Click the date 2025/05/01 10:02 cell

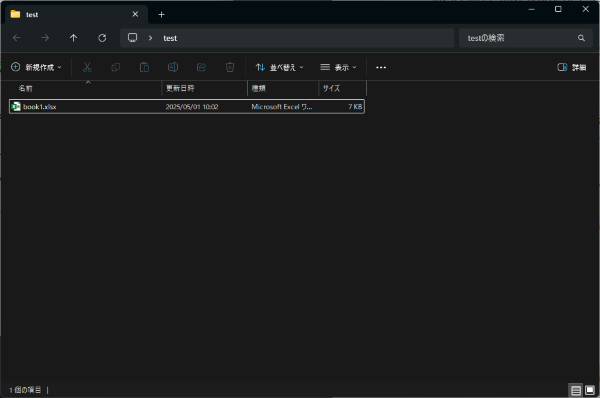click(192, 107)
